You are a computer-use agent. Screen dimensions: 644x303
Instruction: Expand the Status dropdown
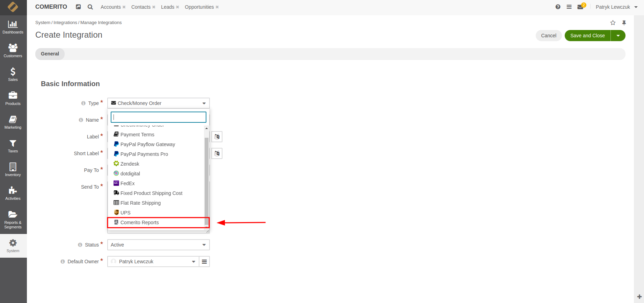(x=158, y=245)
